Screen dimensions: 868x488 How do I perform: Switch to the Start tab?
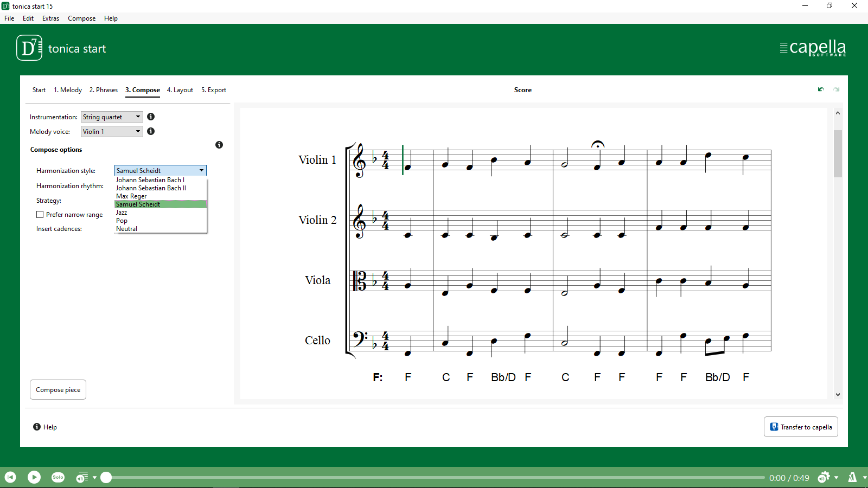click(x=39, y=90)
